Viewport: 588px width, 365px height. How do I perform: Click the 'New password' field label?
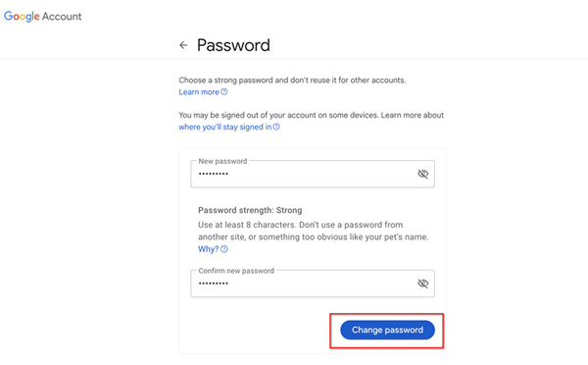[x=222, y=161]
